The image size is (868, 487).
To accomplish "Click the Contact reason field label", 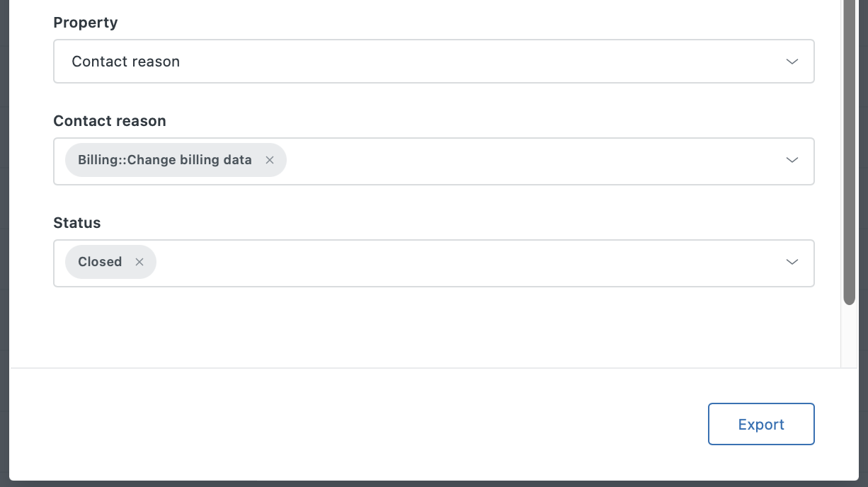I will click(110, 121).
